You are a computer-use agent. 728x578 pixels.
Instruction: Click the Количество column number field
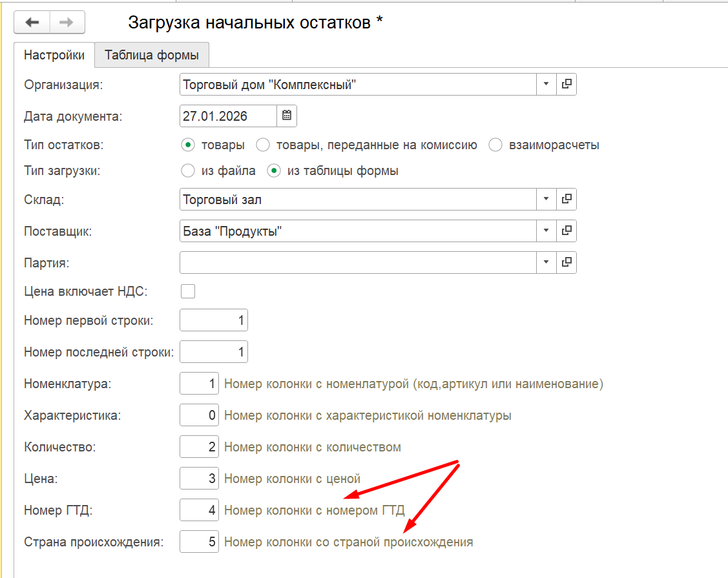click(x=199, y=447)
